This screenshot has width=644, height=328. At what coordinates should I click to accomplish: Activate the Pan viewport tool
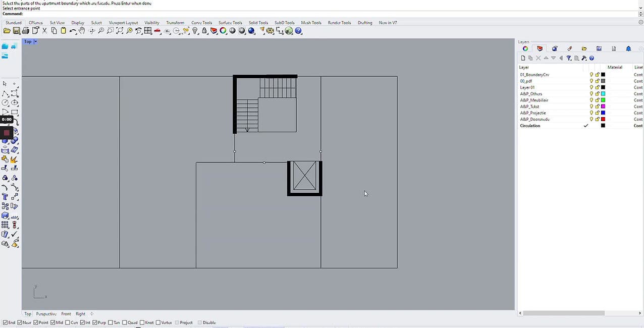coord(81,31)
